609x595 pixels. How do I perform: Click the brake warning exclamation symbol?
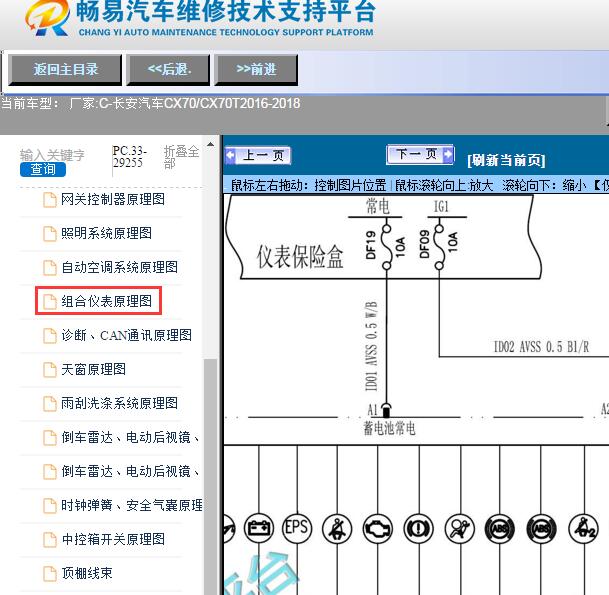click(419, 529)
